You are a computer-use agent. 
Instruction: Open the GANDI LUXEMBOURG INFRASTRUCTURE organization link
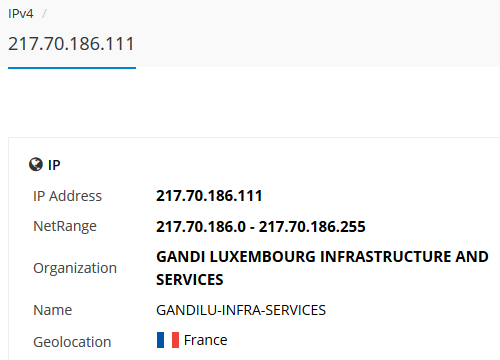pos(322,268)
